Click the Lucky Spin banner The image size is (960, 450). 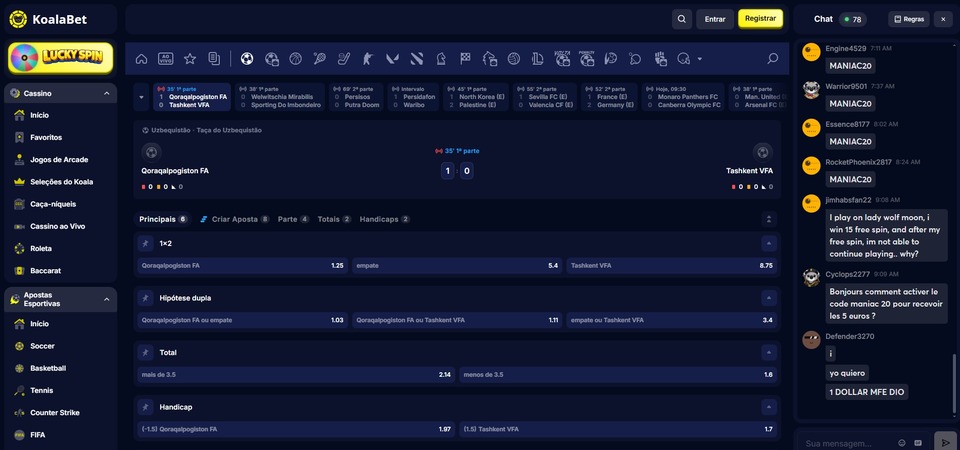tap(60, 58)
